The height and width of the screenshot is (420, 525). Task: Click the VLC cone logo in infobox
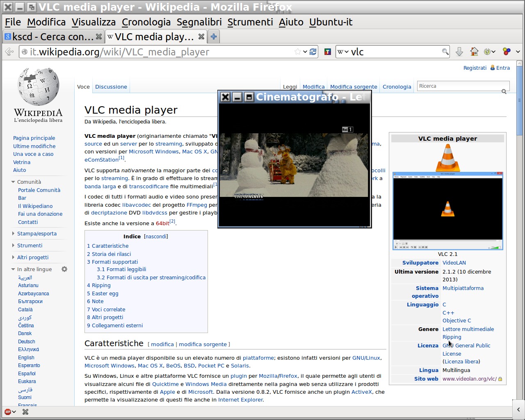tap(447, 157)
